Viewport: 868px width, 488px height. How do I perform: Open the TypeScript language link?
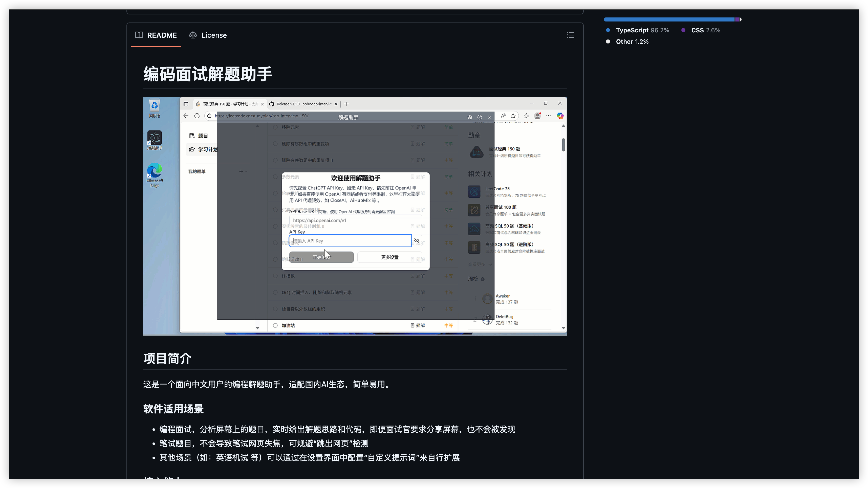click(632, 30)
